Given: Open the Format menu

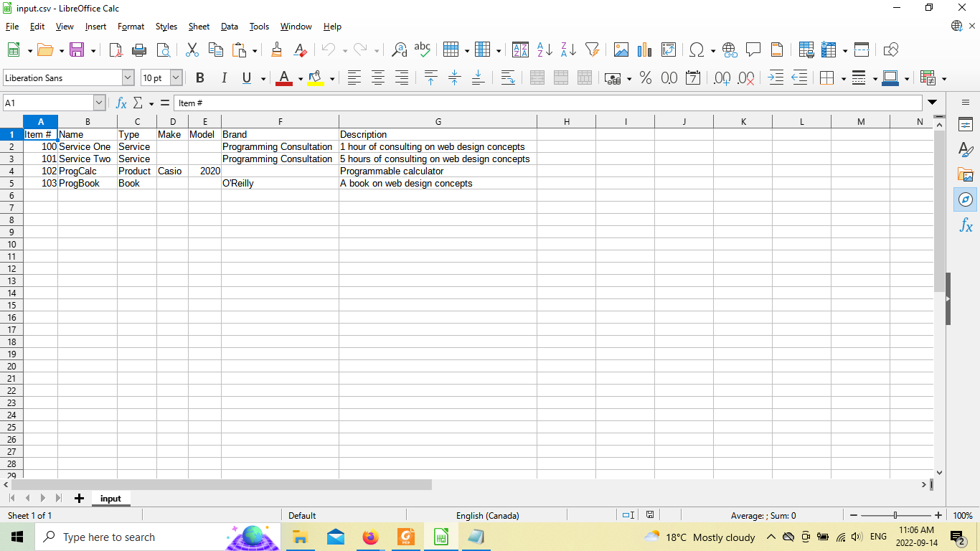Looking at the screenshot, I should coord(131,27).
